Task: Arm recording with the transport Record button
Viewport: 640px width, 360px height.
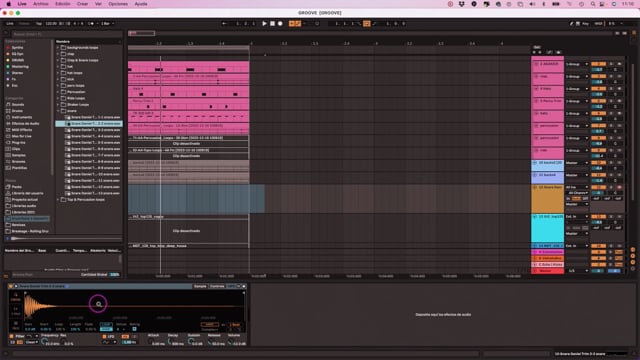Action: click(x=280, y=24)
